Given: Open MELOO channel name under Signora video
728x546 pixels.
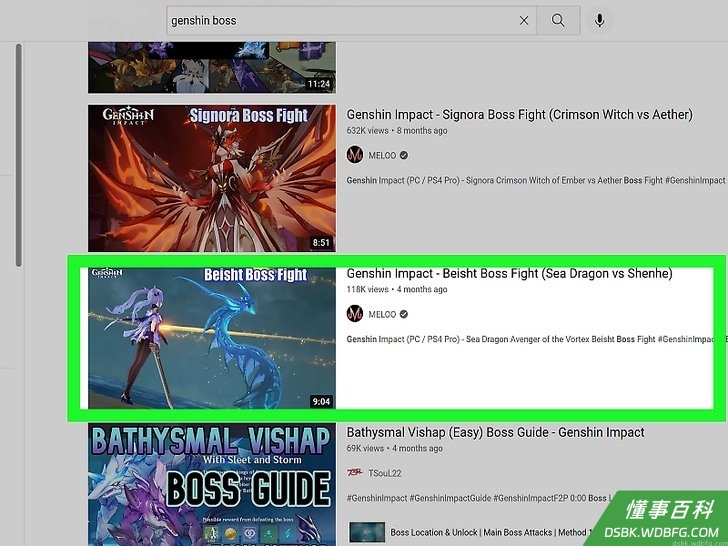Looking at the screenshot, I should (x=382, y=156).
